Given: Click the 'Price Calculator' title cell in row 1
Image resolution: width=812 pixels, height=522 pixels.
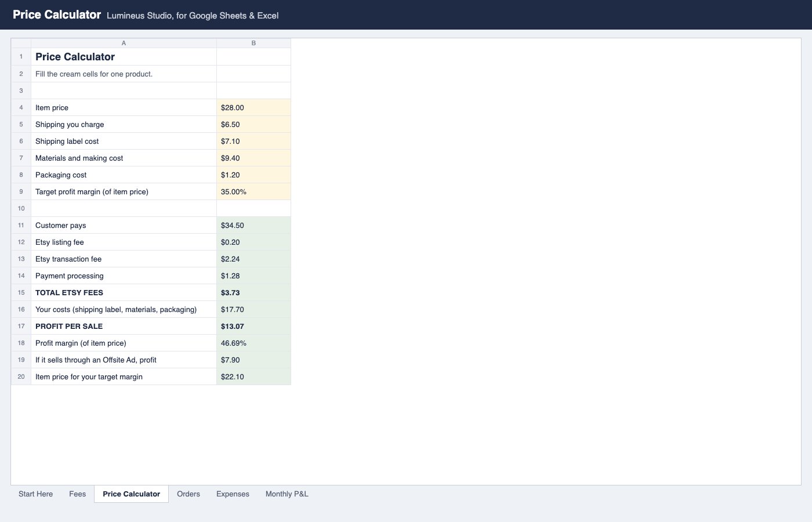Looking at the screenshot, I should [124, 56].
